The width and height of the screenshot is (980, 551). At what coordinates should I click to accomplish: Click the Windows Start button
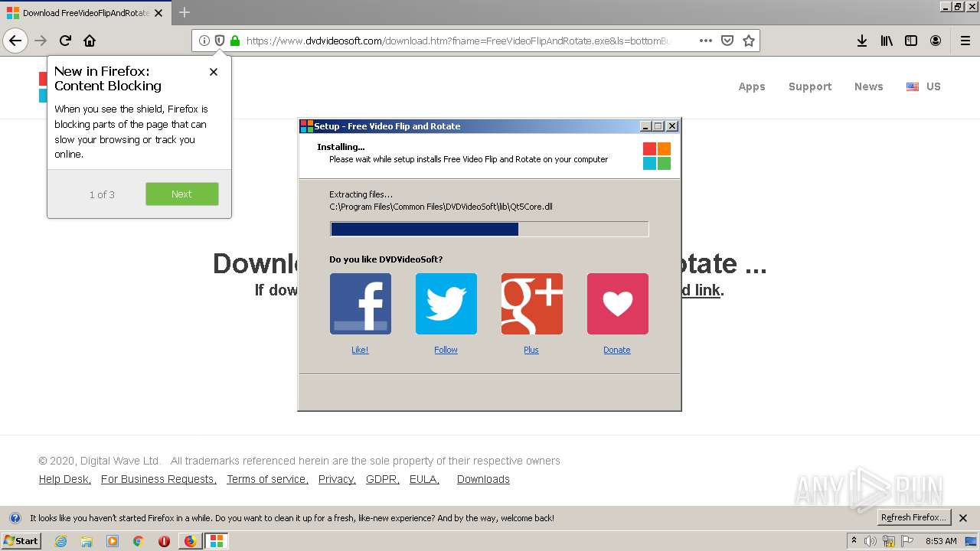[21, 541]
